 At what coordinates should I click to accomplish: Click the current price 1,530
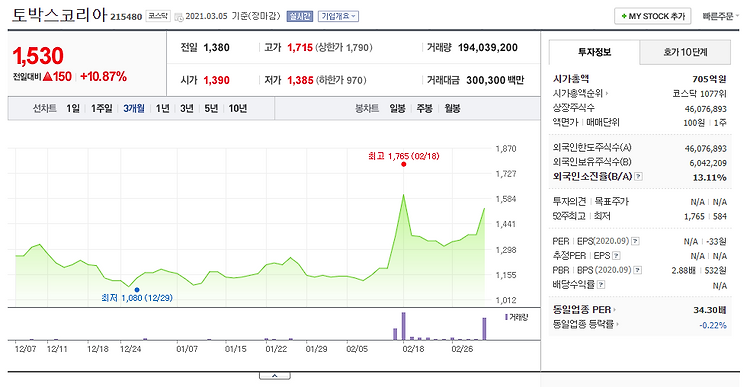(x=38, y=56)
